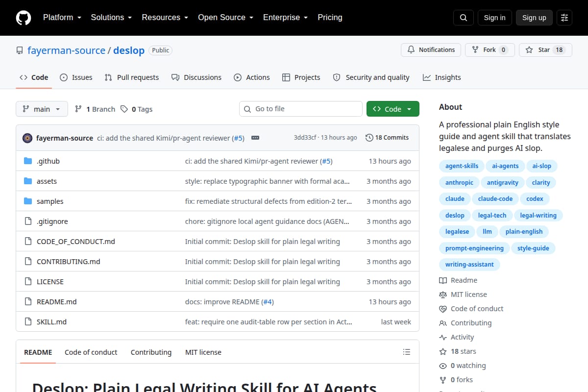
Task: Expand the Open Source menu
Action: click(x=225, y=17)
